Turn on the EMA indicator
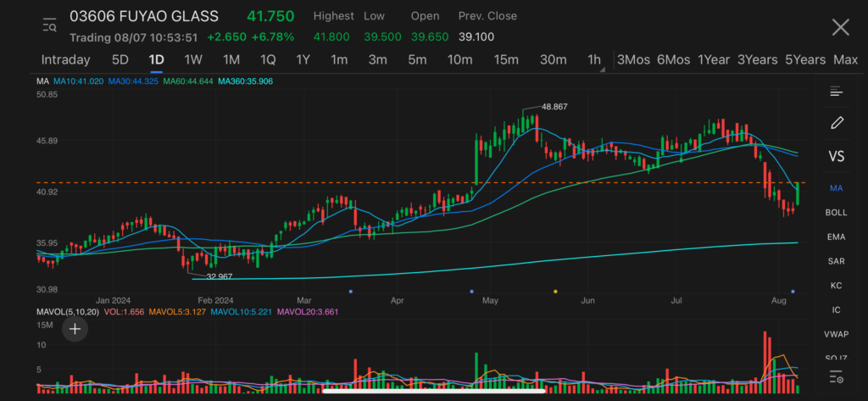 tap(836, 237)
